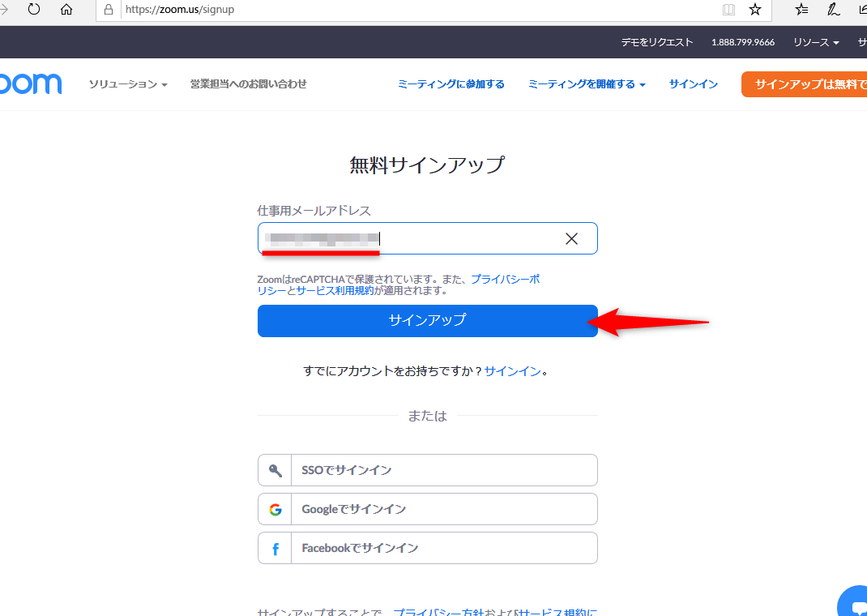Click the サービス利用規約 link

pos(335,290)
